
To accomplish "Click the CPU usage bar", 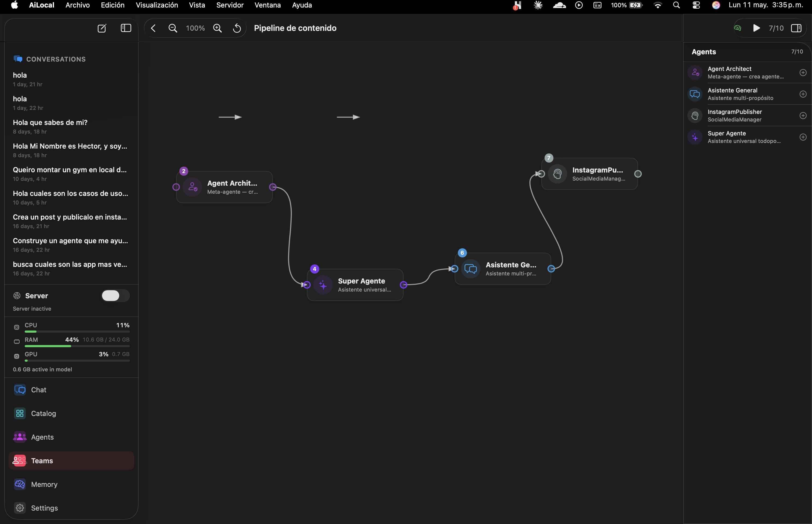I will click(77, 332).
